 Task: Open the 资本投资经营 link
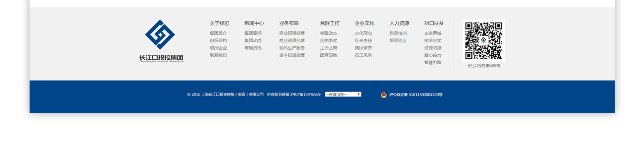(292, 55)
